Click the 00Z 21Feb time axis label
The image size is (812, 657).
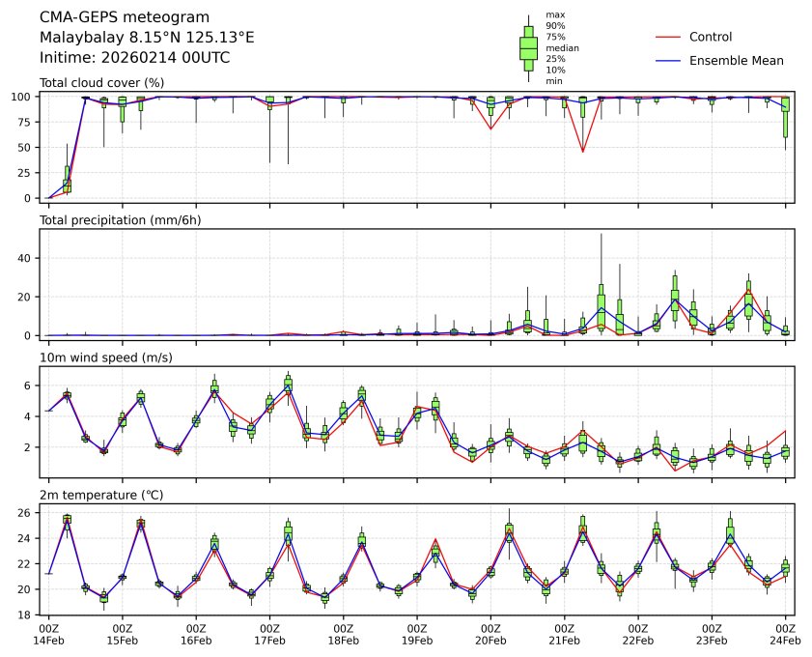point(564,633)
